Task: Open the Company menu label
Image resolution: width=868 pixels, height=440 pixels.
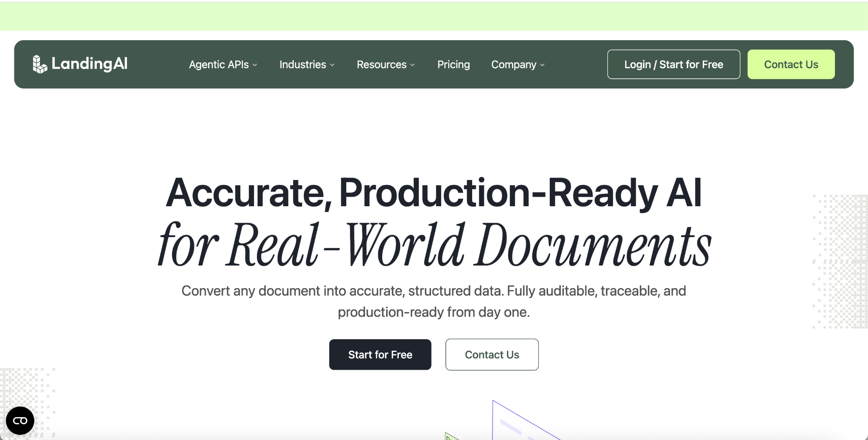Action: pos(514,64)
